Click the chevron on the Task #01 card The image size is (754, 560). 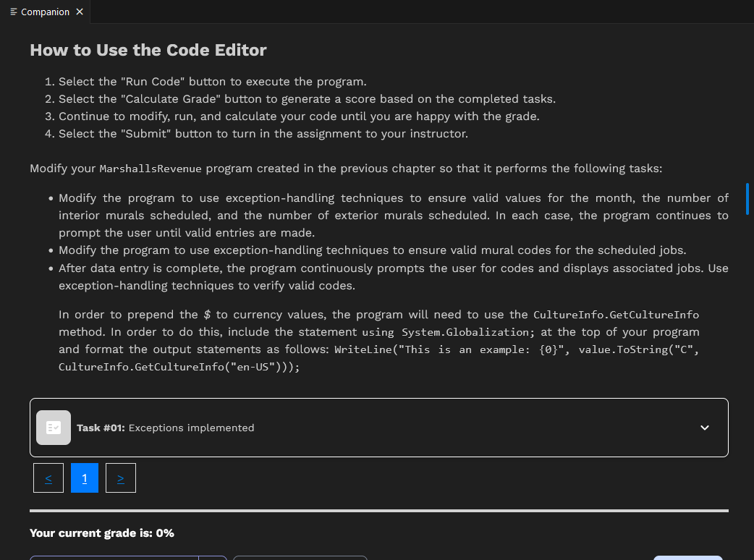[x=704, y=428]
